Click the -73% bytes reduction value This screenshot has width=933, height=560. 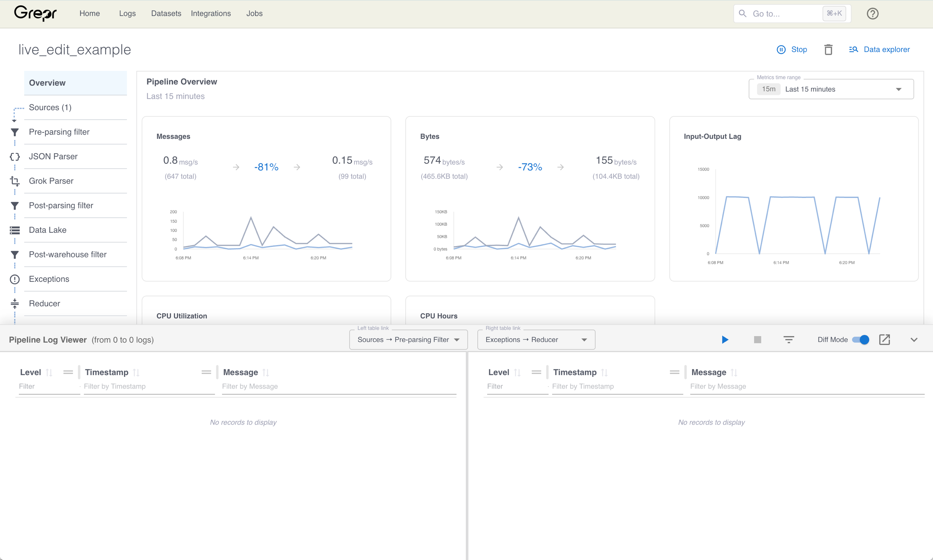pyautogui.click(x=530, y=167)
